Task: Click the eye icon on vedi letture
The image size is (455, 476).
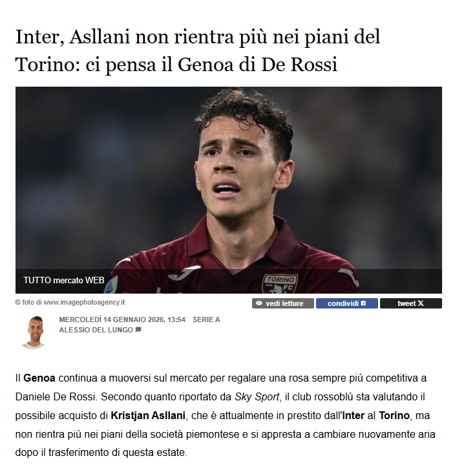Action: point(259,303)
